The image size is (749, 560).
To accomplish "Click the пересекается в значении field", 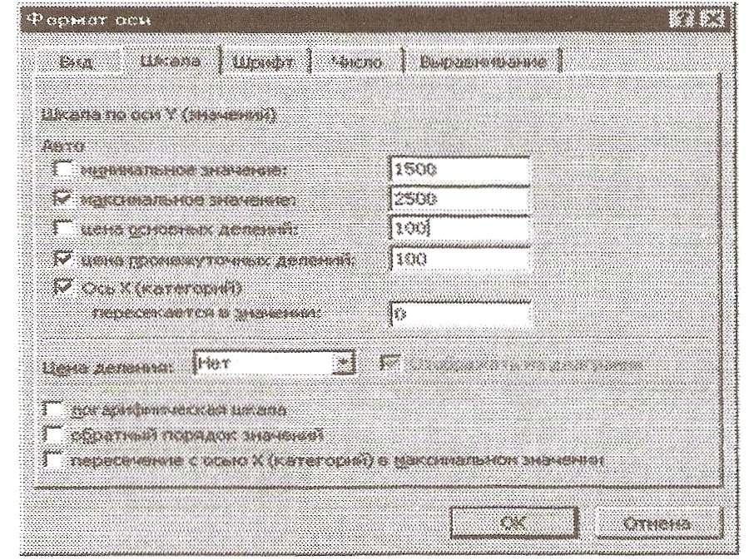I will pos(459,314).
